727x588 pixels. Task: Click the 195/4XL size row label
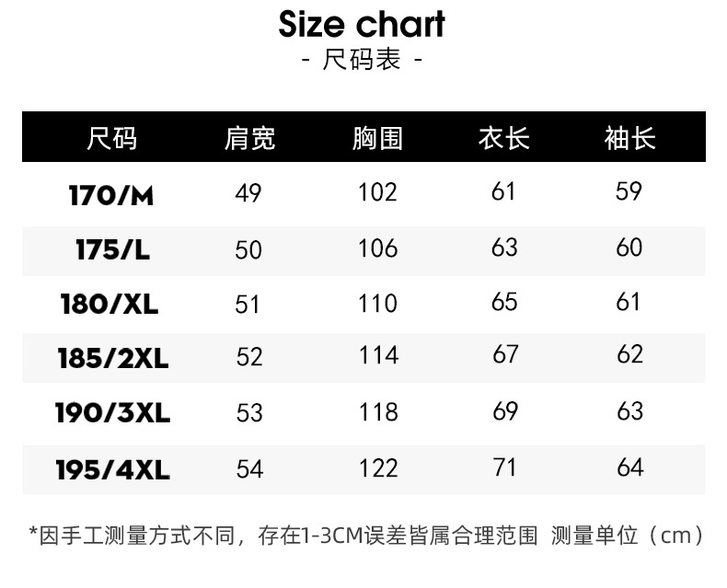pos(114,469)
